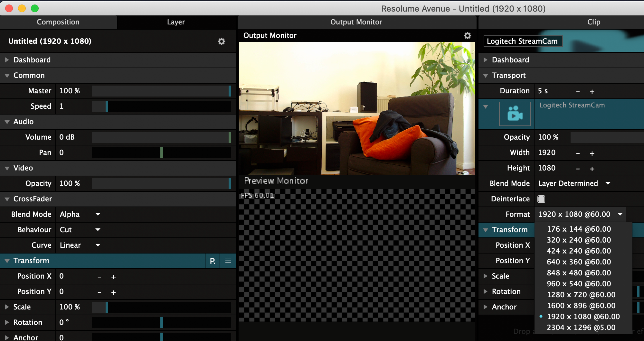Open composition settings gear icon
Image resolution: width=644 pixels, height=341 pixels.
pyautogui.click(x=221, y=41)
